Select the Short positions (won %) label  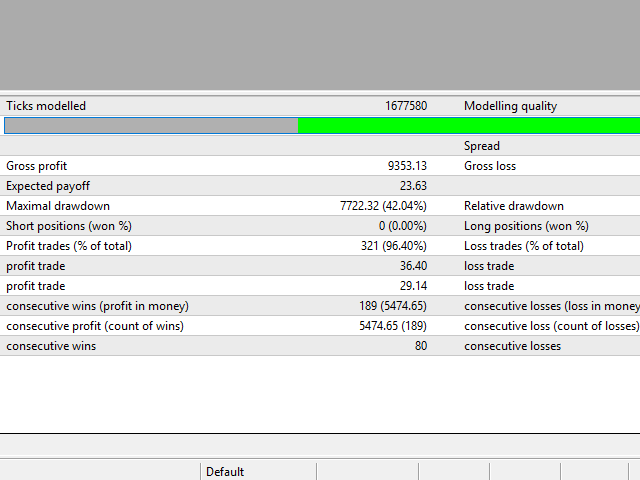click(x=69, y=226)
